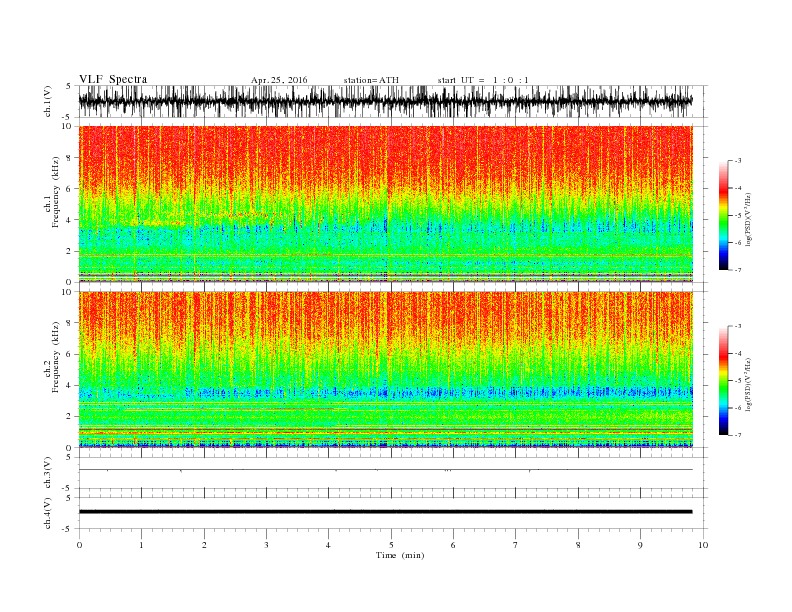
Task: Click the thick ch.4 voltage trace
Action: point(385,512)
